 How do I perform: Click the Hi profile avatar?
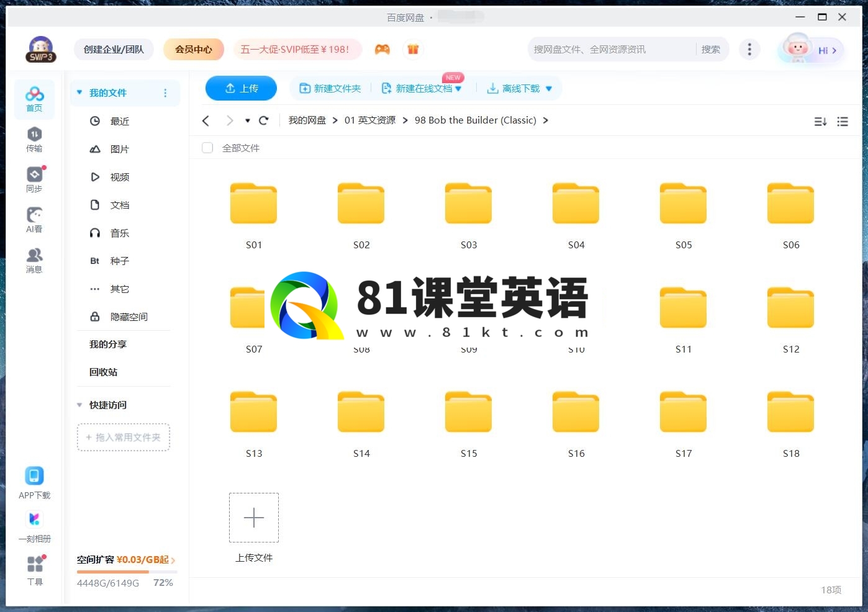[811, 48]
